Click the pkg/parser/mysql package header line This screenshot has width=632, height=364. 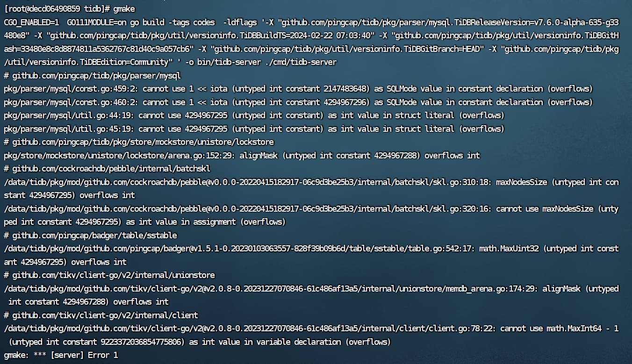coord(92,75)
